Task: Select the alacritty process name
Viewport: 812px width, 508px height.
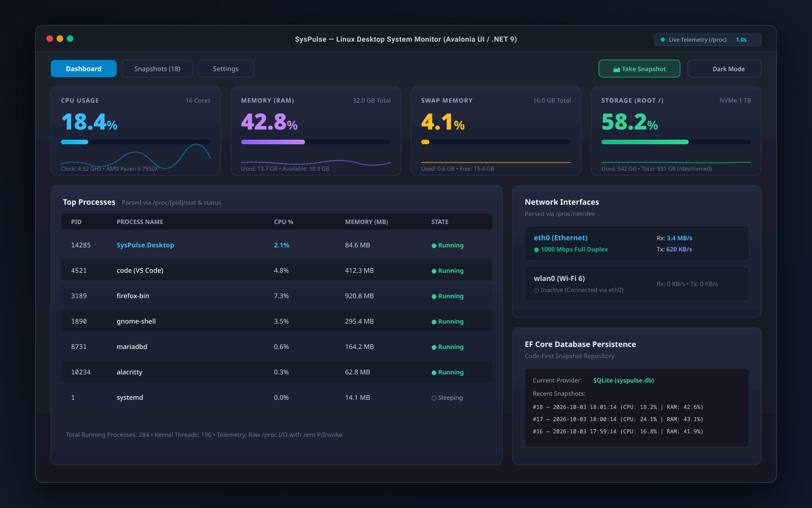Action: (x=129, y=372)
